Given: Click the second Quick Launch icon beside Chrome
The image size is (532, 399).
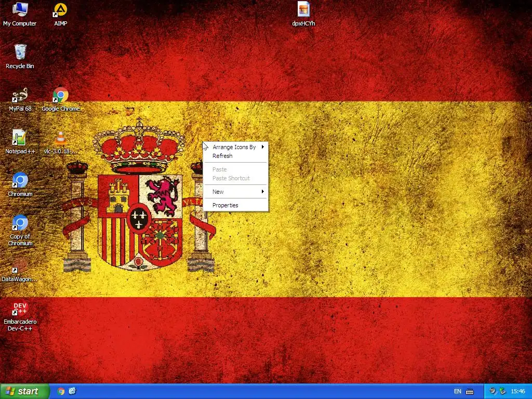Looking at the screenshot, I should click(72, 391).
